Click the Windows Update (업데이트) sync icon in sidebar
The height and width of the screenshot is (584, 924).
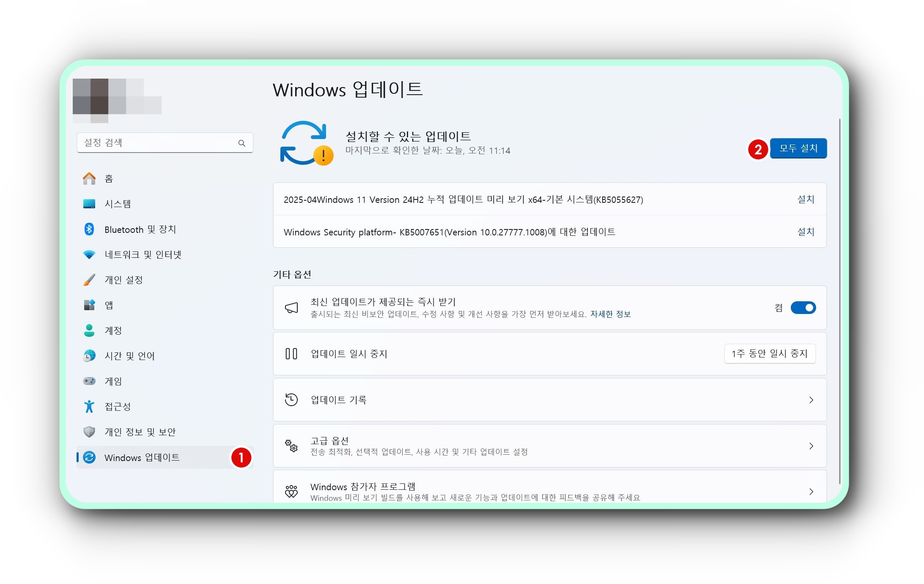pyautogui.click(x=89, y=457)
